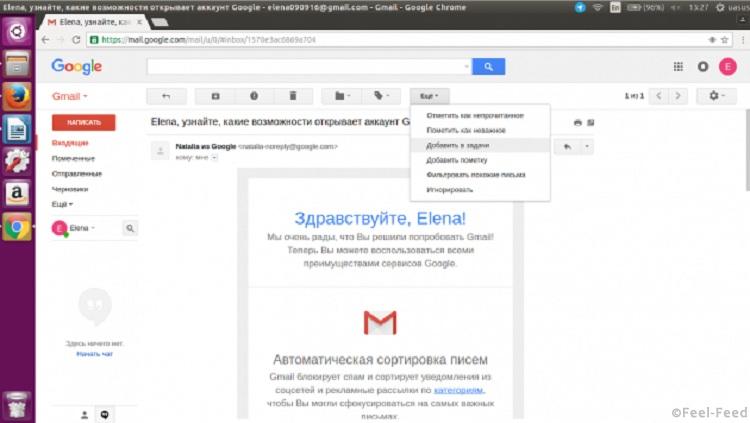Switch to Hangouts conversations icon
The image size is (750, 423).
(104, 414)
